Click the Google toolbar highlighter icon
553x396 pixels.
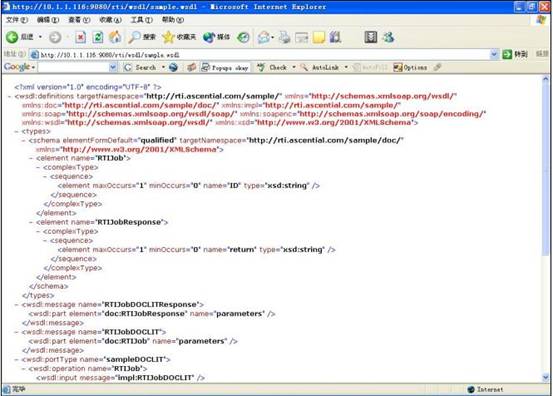click(438, 67)
